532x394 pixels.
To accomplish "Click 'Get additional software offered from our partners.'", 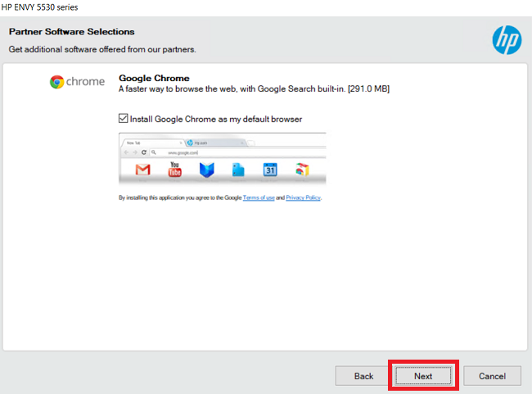I will 102,50.
